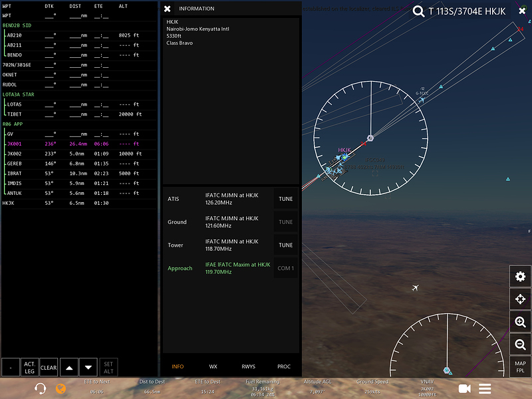Select the HKJK airport marker on map

pyautogui.click(x=344, y=156)
